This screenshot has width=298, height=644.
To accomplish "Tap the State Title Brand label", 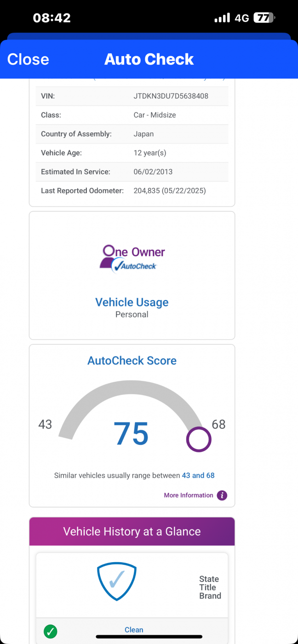I will point(210,587).
